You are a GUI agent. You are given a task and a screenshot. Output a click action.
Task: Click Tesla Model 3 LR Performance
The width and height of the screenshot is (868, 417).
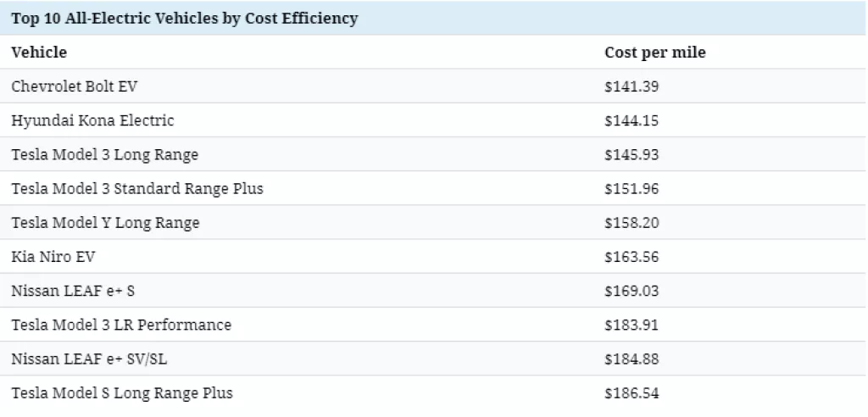[x=121, y=325]
